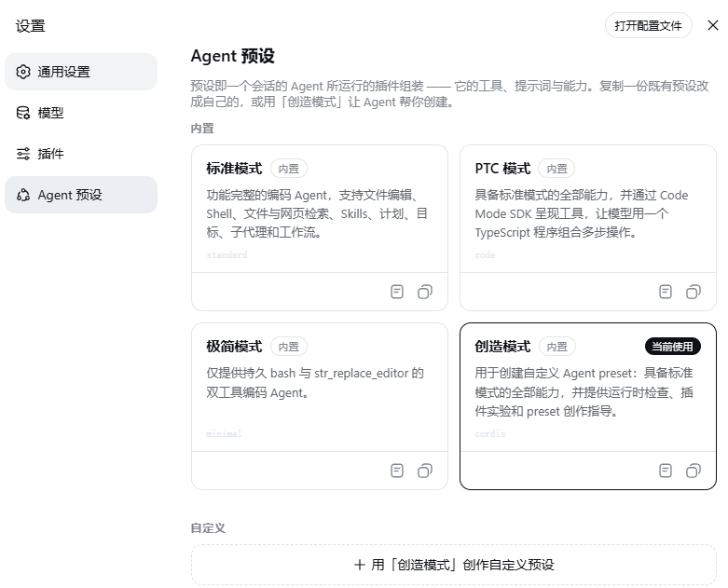Click the database icon beside 模型
Viewport: 728px width, 588px height.
tap(23, 113)
